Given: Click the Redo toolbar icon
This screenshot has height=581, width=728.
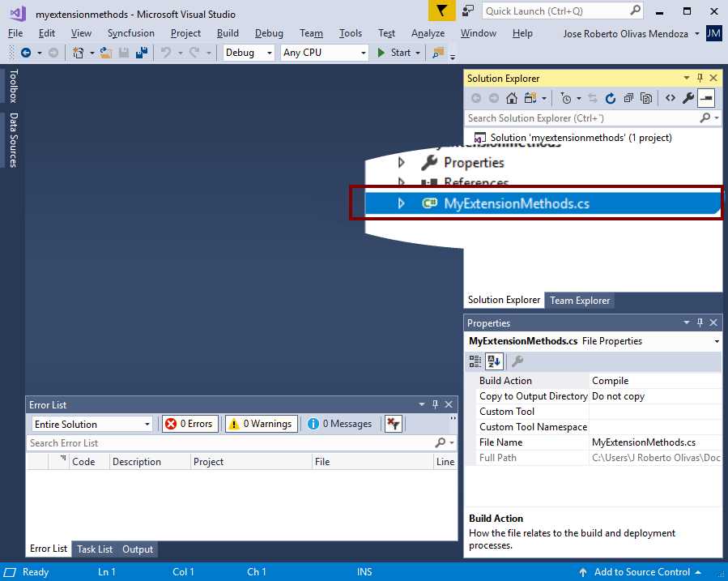Looking at the screenshot, I should click(194, 53).
